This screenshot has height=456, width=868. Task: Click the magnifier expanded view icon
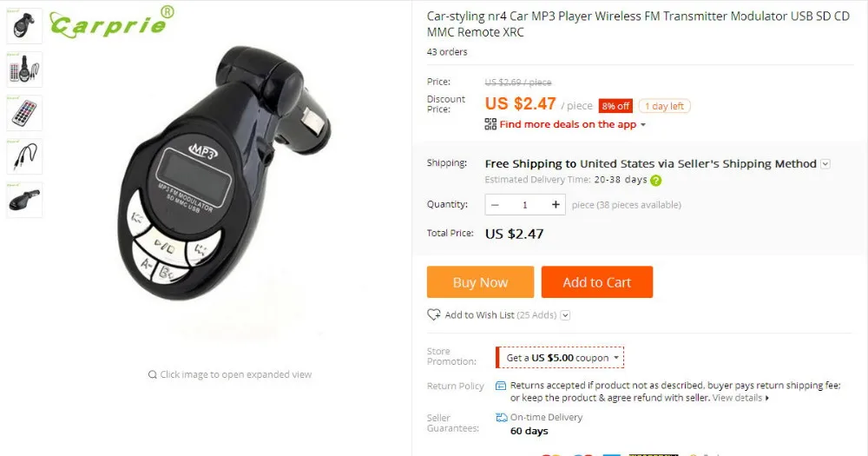[152, 374]
